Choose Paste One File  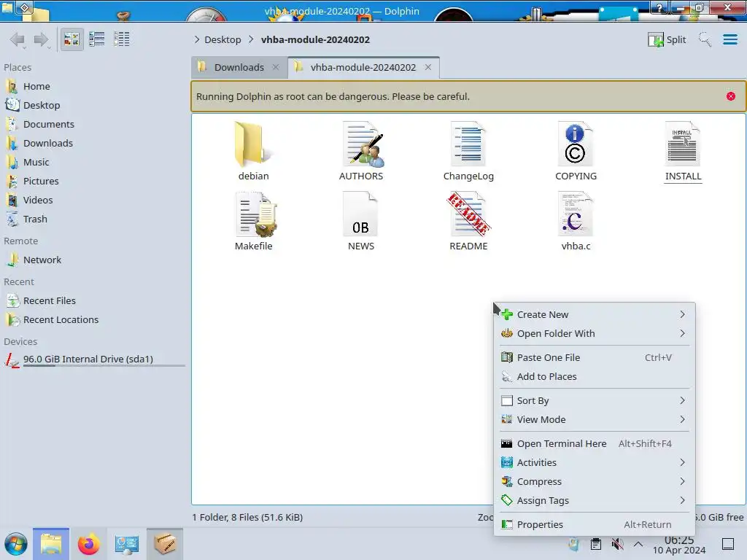(594, 357)
